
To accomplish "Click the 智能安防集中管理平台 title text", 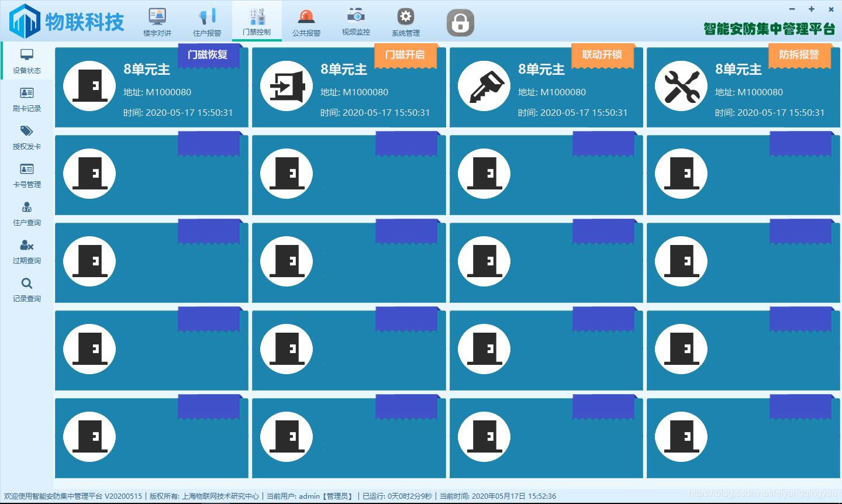I will click(x=769, y=29).
